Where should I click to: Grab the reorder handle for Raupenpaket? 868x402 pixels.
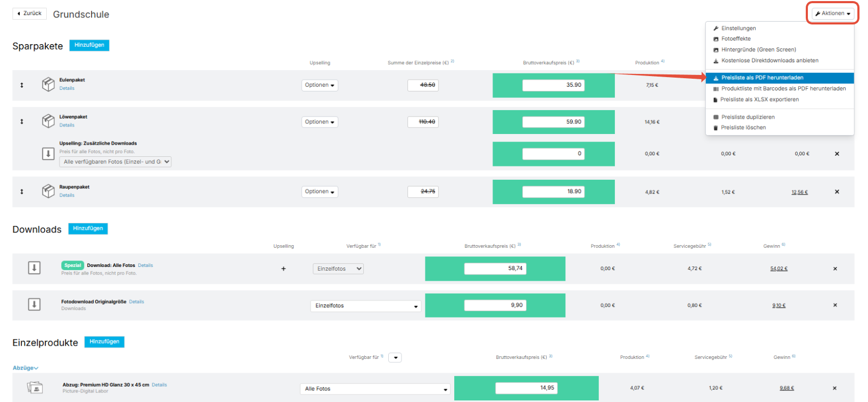(x=22, y=191)
